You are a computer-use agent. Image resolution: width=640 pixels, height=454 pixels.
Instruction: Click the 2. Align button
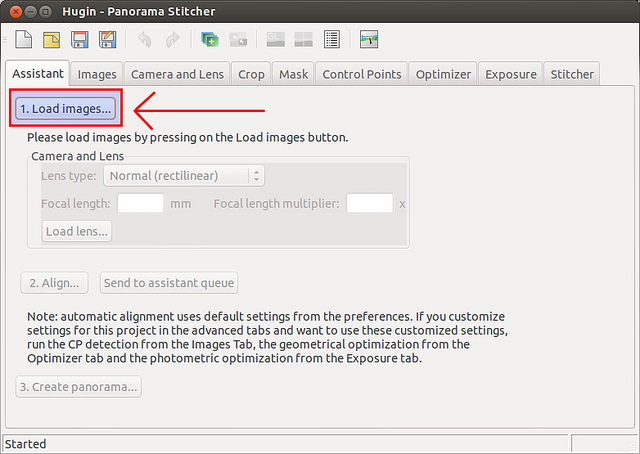[54, 283]
